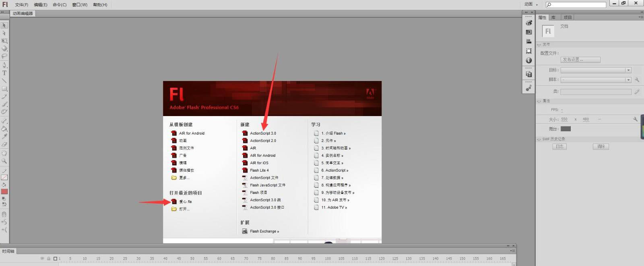Click the wrench icon next to script dropdown
644x266 pixels.
click(637, 80)
